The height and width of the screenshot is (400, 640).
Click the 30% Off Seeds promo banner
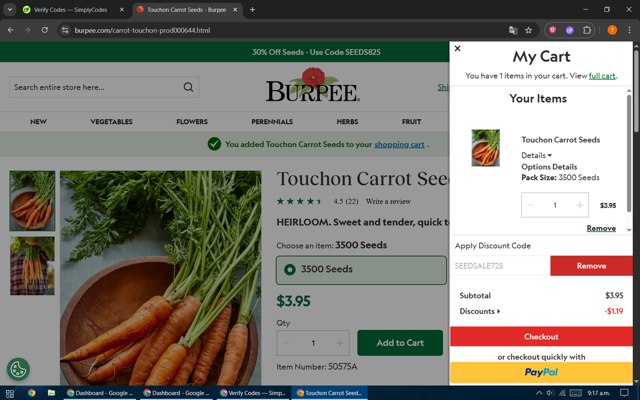pos(316,52)
